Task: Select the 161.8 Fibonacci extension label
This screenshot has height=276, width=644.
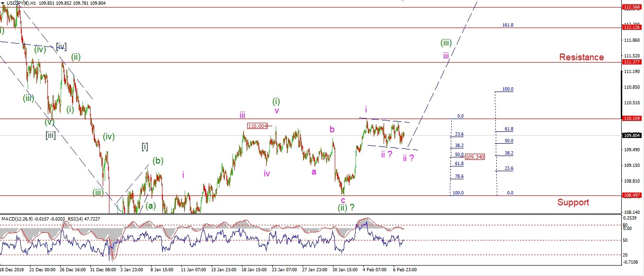Action: [508, 25]
